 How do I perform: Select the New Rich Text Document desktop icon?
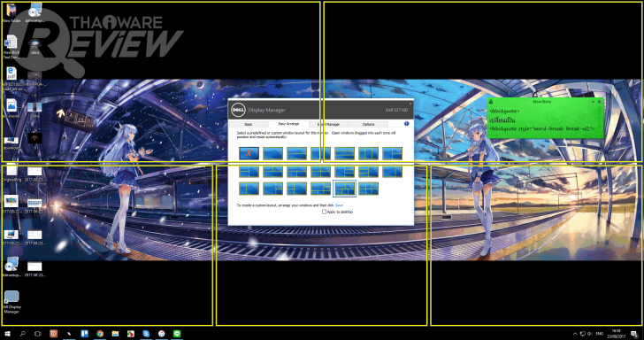[x=11, y=46]
